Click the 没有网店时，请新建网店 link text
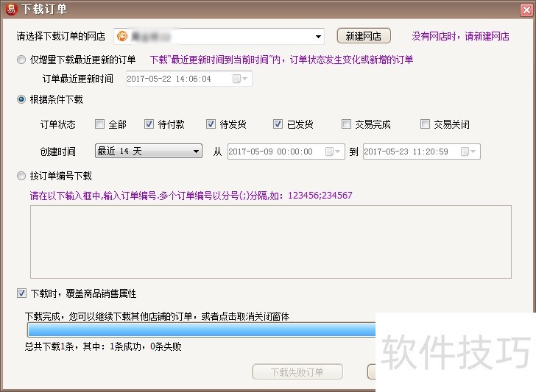536x392 pixels. (x=460, y=36)
